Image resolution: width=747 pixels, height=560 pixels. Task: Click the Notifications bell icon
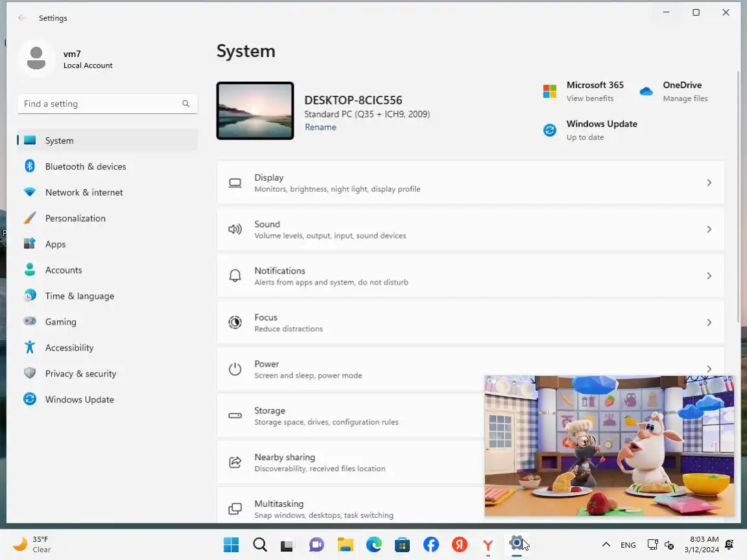(235, 275)
